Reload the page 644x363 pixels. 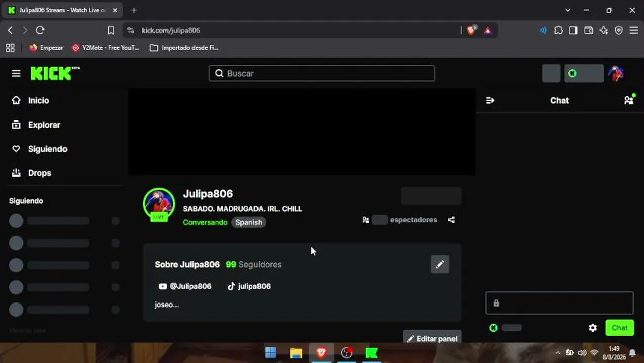click(40, 30)
